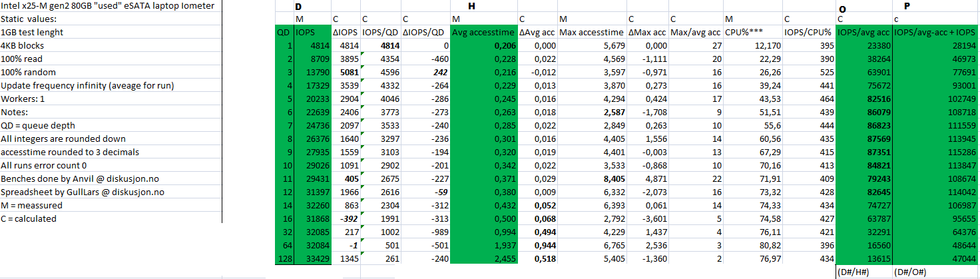The image size is (980, 279).
Task: Click the IOPS/avg acc value 13615
Action: tap(878, 258)
